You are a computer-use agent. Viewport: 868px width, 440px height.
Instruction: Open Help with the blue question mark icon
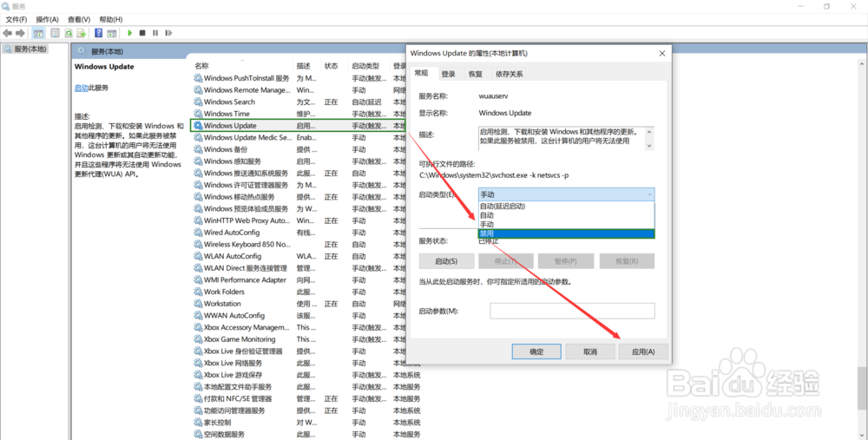point(99,33)
